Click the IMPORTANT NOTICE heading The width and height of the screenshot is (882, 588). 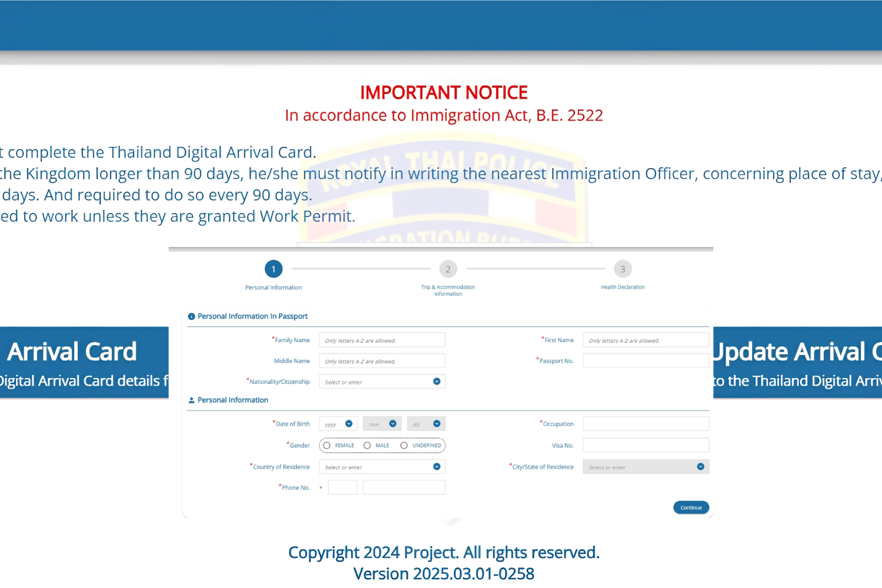tap(444, 92)
